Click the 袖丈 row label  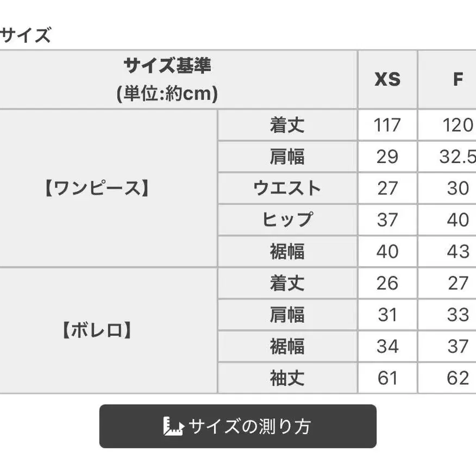(287, 378)
